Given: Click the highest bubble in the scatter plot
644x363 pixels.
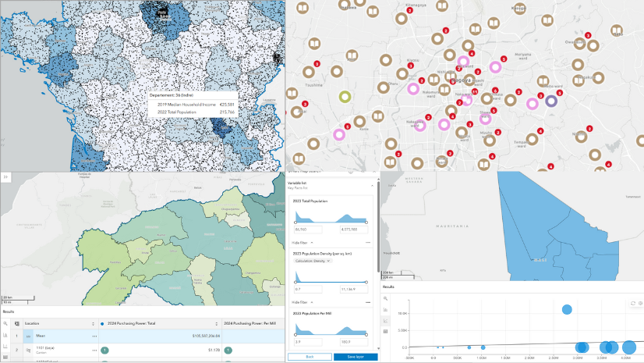Looking at the screenshot, I should tap(567, 310).
